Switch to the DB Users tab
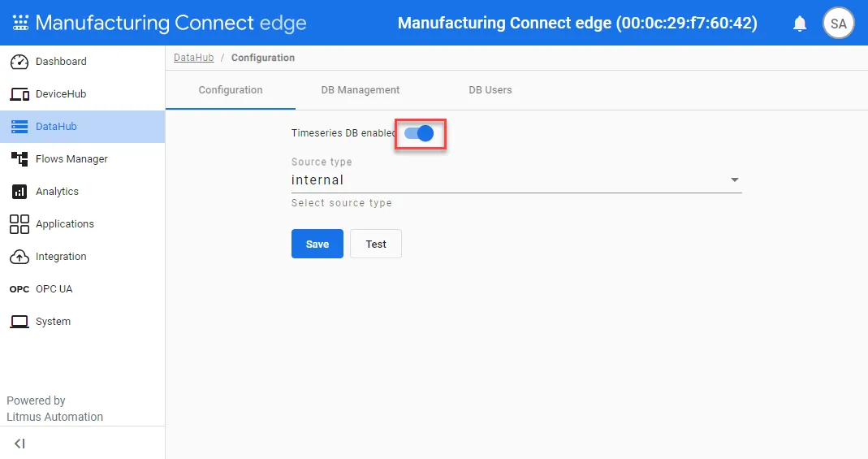The image size is (868, 459). pyautogui.click(x=490, y=89)
